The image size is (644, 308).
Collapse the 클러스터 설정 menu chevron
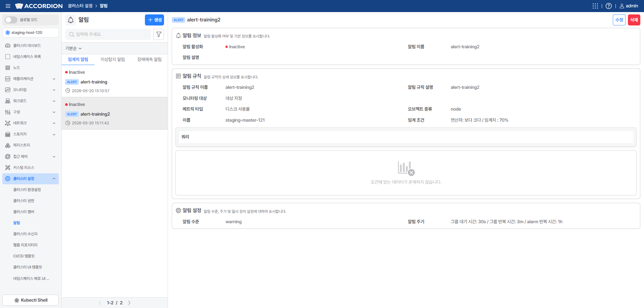pos(54,179)
